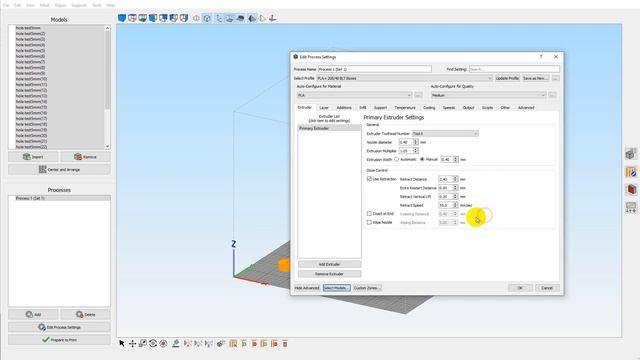The height and width of the screenshot is (360, 640).
Task: Toggle the highlighted perspective cube icon
Action: 207,18
